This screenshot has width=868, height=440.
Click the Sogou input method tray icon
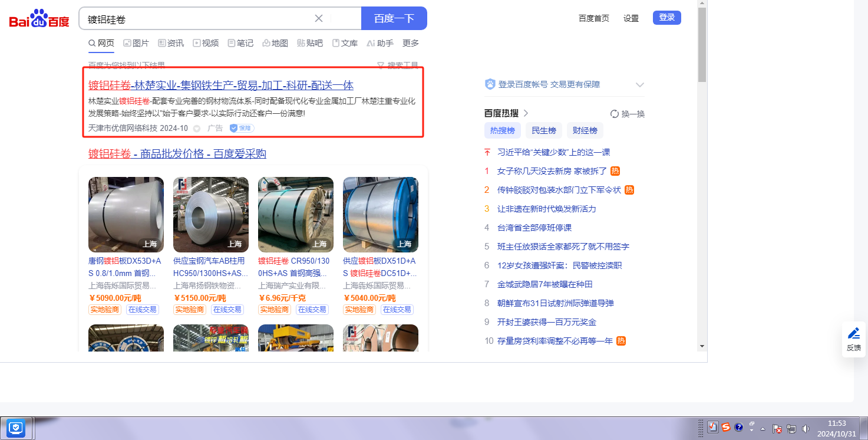point(726,428)
